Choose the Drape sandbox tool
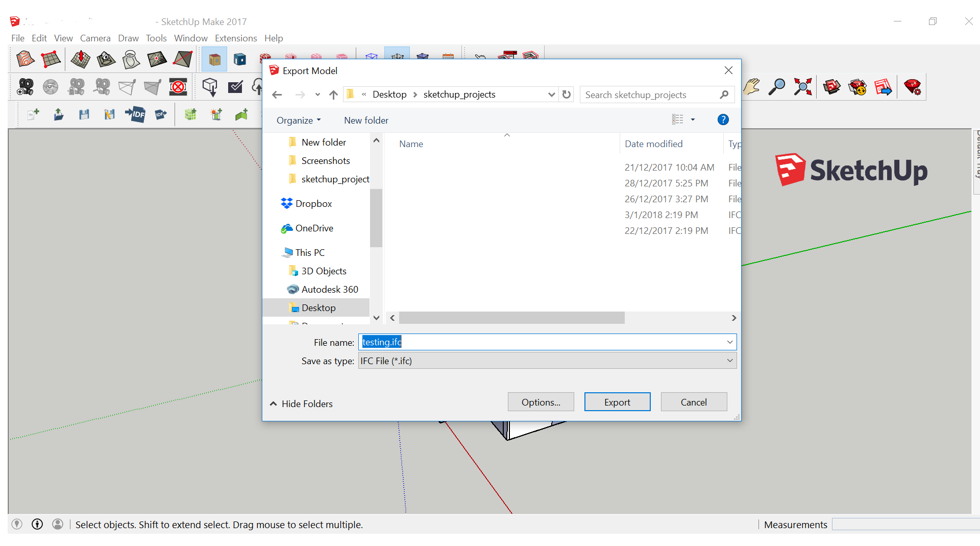980x546 pixels. click(x=131, y=59)
